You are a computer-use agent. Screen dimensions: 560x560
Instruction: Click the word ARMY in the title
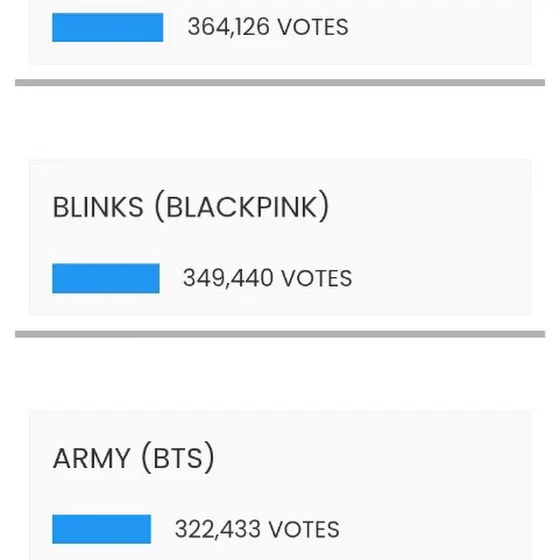(x=91, y=459)
